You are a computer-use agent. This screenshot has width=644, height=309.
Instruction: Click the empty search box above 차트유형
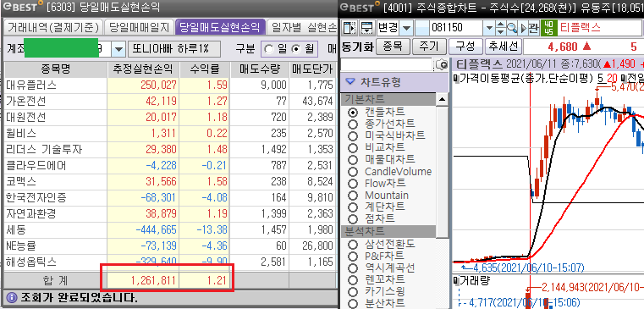point(387,64)
